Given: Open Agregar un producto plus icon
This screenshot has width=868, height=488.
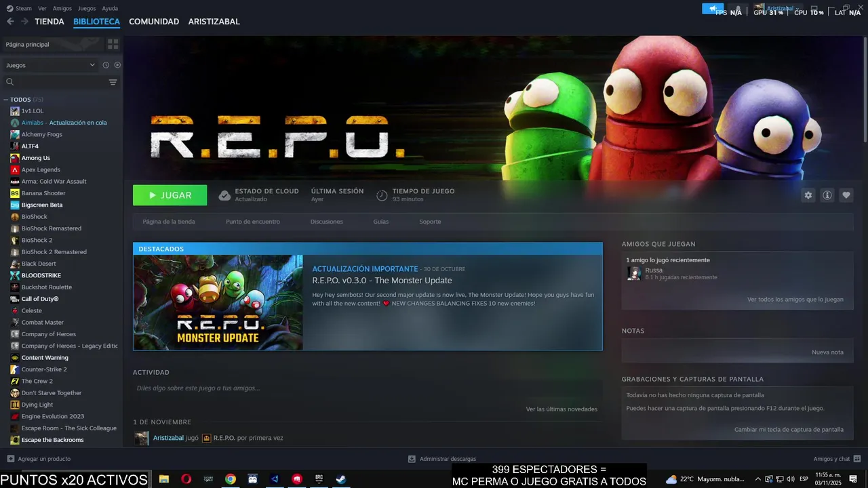Looking at the screenshot, I should tap(10, 459).
